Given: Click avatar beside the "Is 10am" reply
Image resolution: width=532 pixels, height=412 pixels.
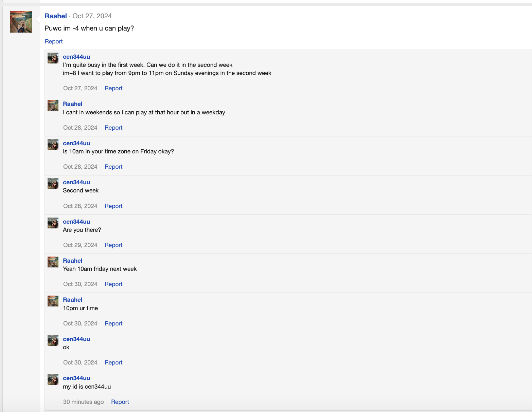Looking at the screenshot, I should click(x=53, y=145).
